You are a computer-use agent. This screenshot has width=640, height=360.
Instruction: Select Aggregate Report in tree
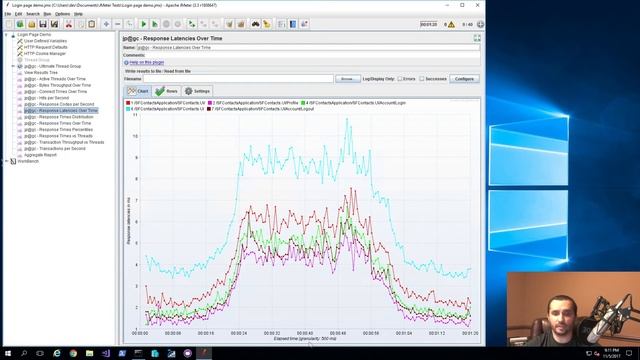[40, 155]
